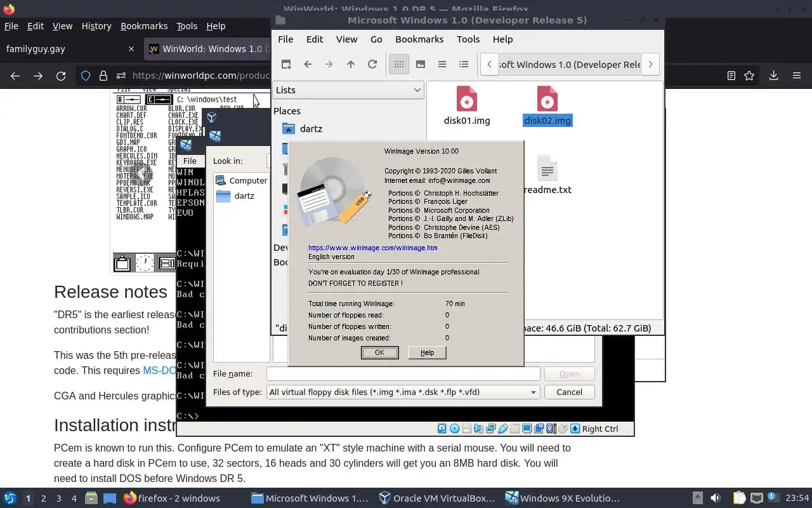812x508 pixels.
Task: Open Files of type dropdown
Action: pos(403,392)
